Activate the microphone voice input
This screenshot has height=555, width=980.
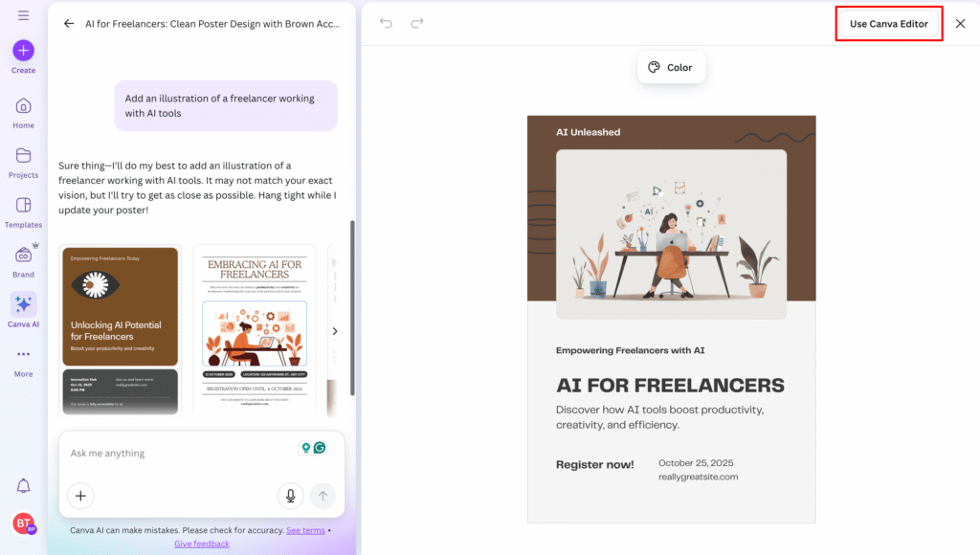pos(290,496)
